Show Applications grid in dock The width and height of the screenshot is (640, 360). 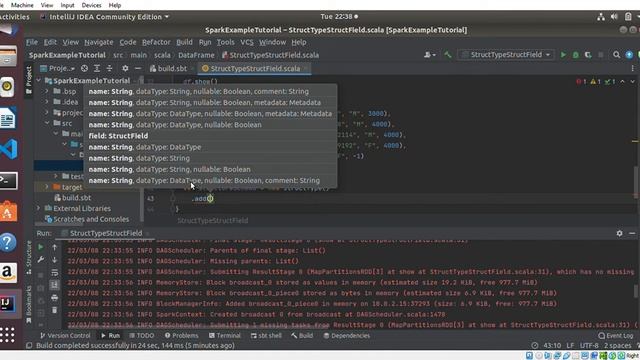[x=7, y=335]
